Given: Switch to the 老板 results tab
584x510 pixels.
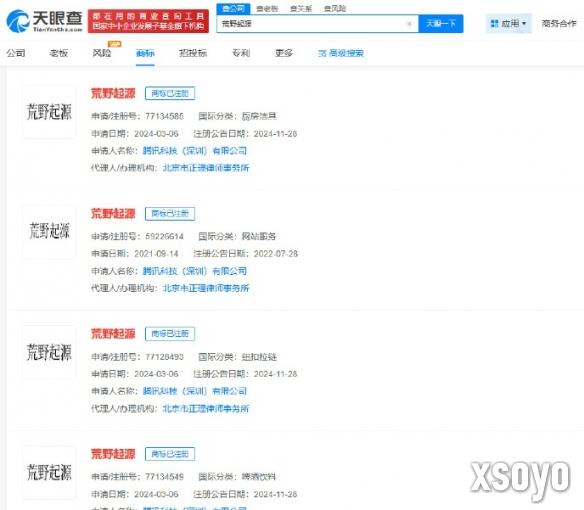Looking at the screenshot, I should coord(58,53).
